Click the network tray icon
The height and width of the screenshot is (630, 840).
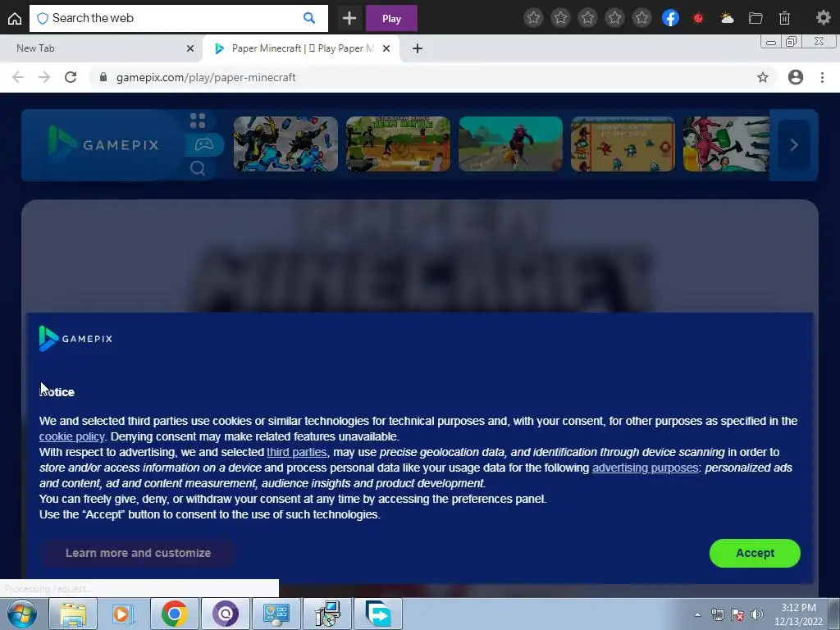[x=717, y=614]
